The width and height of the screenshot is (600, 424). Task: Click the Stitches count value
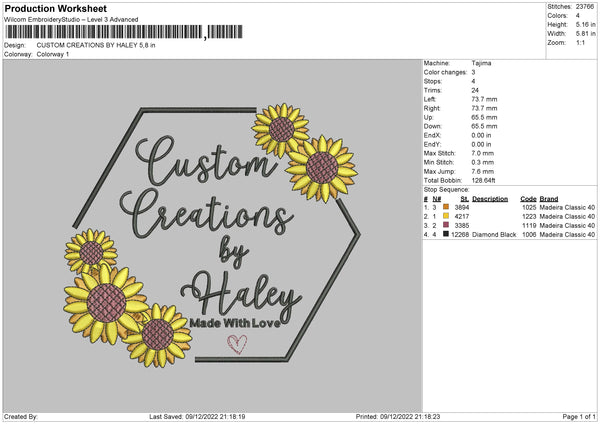click(x=585, y=7)
